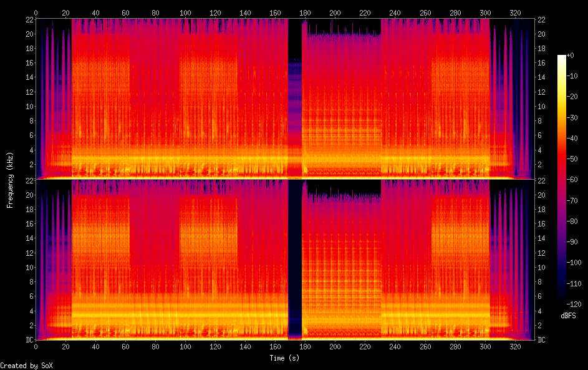Image resolution: width=588 pixels, height=370 pixels.
Task: Click the upper channel's right '4' kHz tick
Action: [x=539, y=150]
